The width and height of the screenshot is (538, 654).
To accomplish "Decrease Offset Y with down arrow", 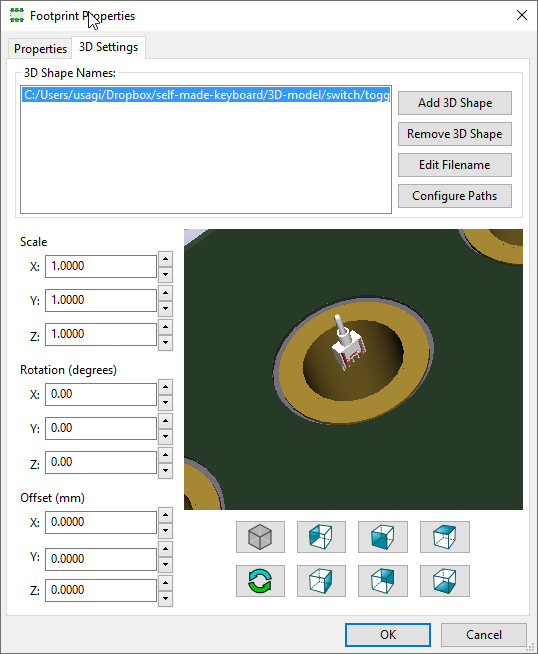I will (166, 564).
